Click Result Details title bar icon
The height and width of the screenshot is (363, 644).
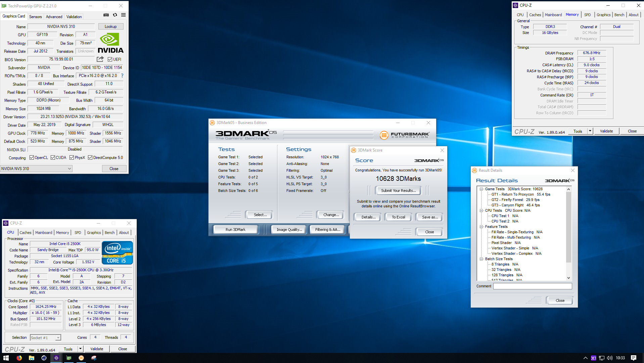pyautogui.click(x=474, y=170)
